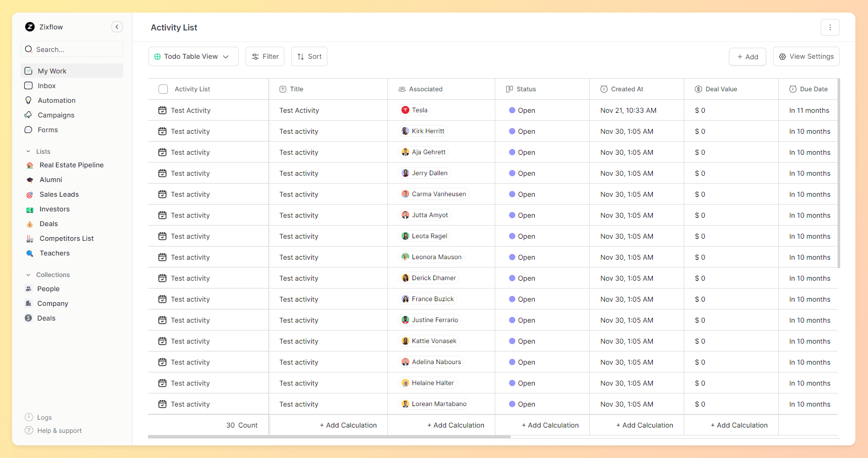Open Logs from the sidebar footer

click(x=44, y=418)
